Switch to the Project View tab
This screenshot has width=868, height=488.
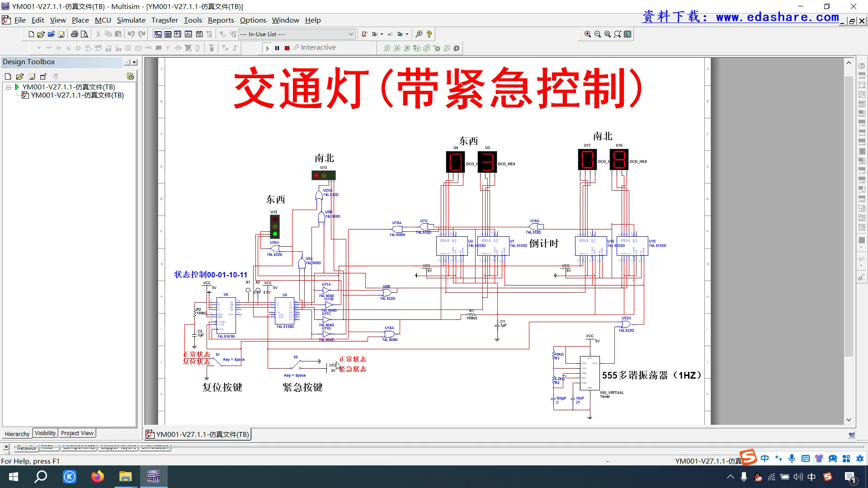77,433
